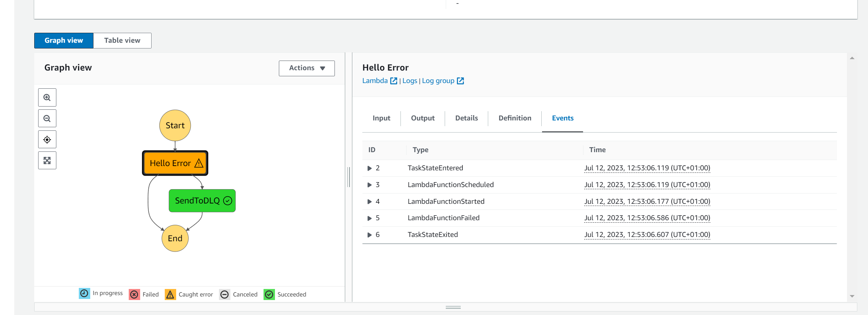This screenshot has height=315, width=868.
Task: Open the Input tab
Action: 381,118
